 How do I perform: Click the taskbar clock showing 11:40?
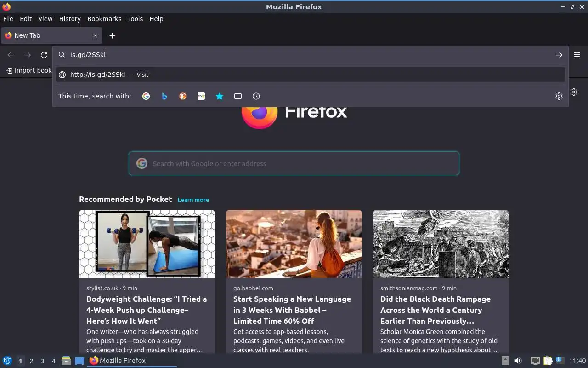(x=577, y=361)
